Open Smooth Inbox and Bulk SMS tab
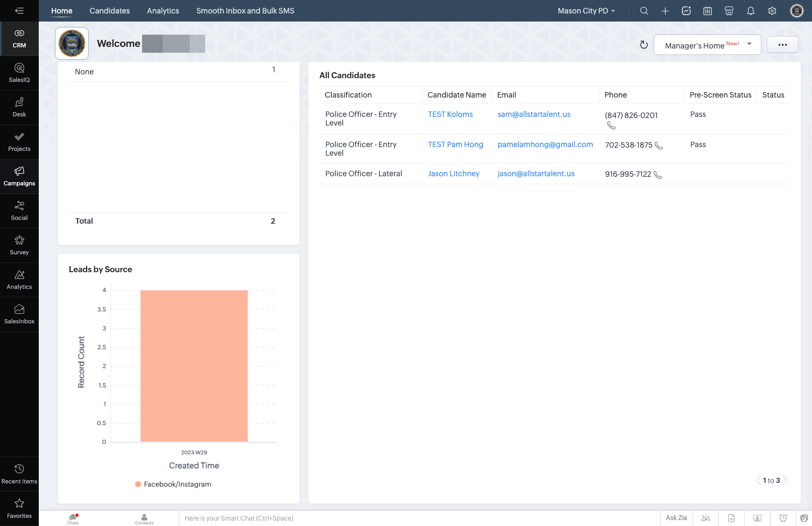The width and height of the screenshot is (812, 526). (245, 11)
